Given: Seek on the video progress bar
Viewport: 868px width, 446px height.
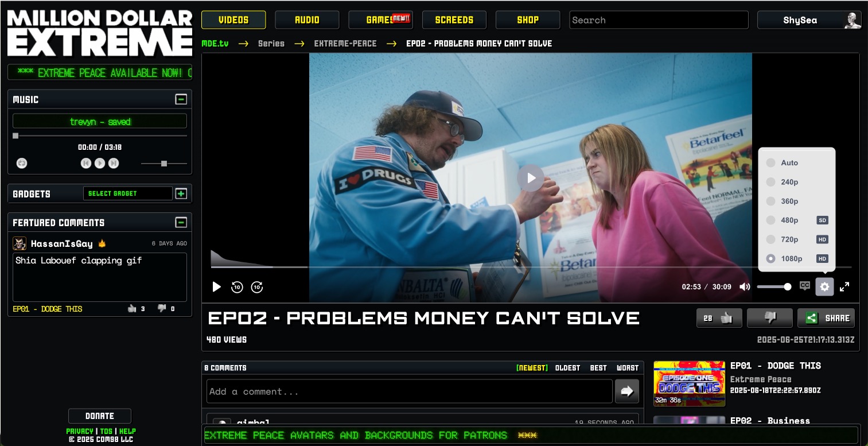Looking at the screenshot, I should (x=531, y=267).
